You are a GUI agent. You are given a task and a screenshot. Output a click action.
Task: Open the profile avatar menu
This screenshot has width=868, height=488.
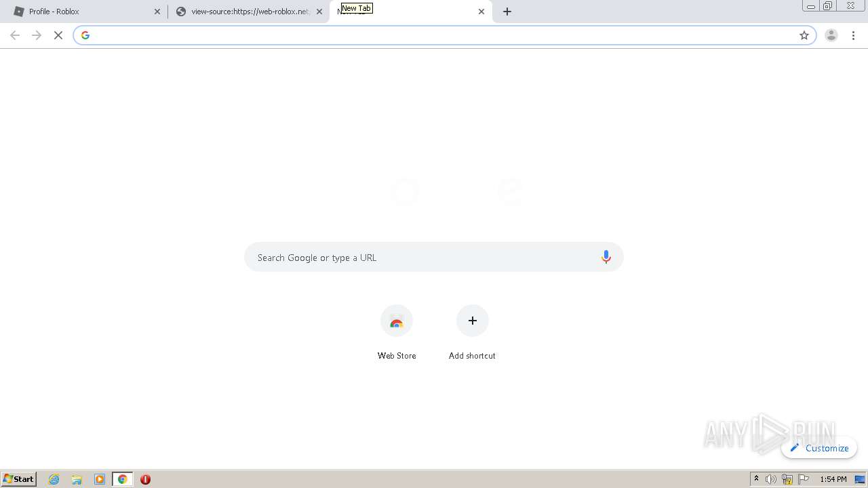[x=831, y=35]
